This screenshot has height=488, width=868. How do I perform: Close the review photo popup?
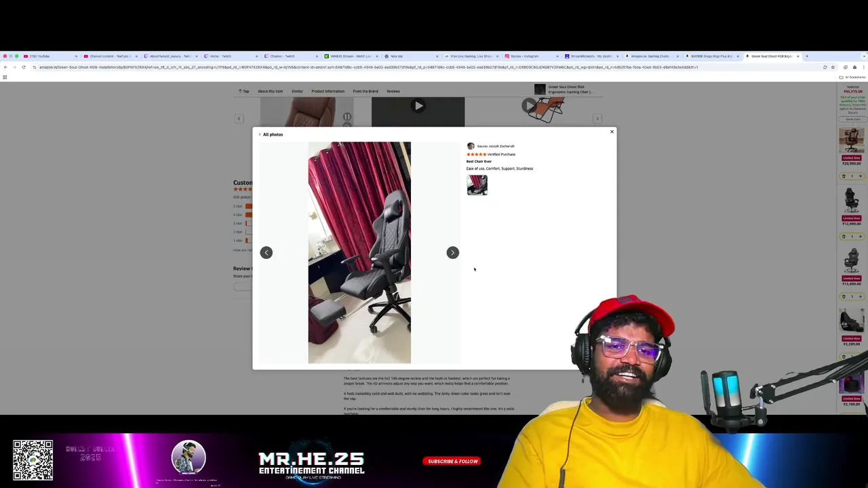tap(612, 131)
